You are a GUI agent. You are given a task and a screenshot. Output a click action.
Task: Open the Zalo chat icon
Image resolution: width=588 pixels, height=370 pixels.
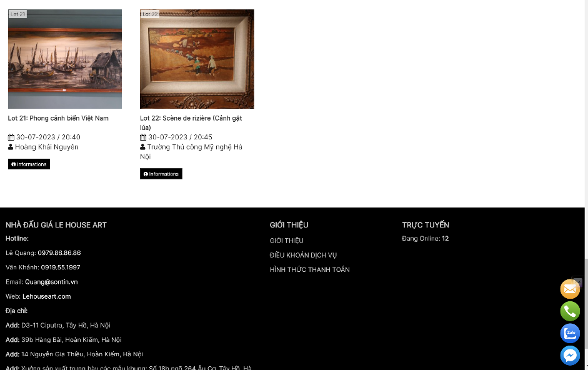(570, 333)
